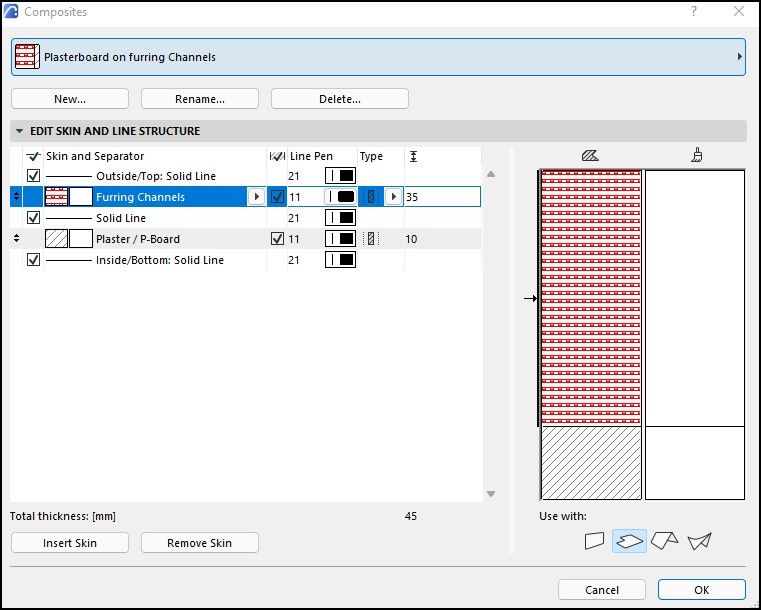The height and width of the screenshot is (610, 761).
Task: Click the Rename... button
Action: click(x=199, y=99)
